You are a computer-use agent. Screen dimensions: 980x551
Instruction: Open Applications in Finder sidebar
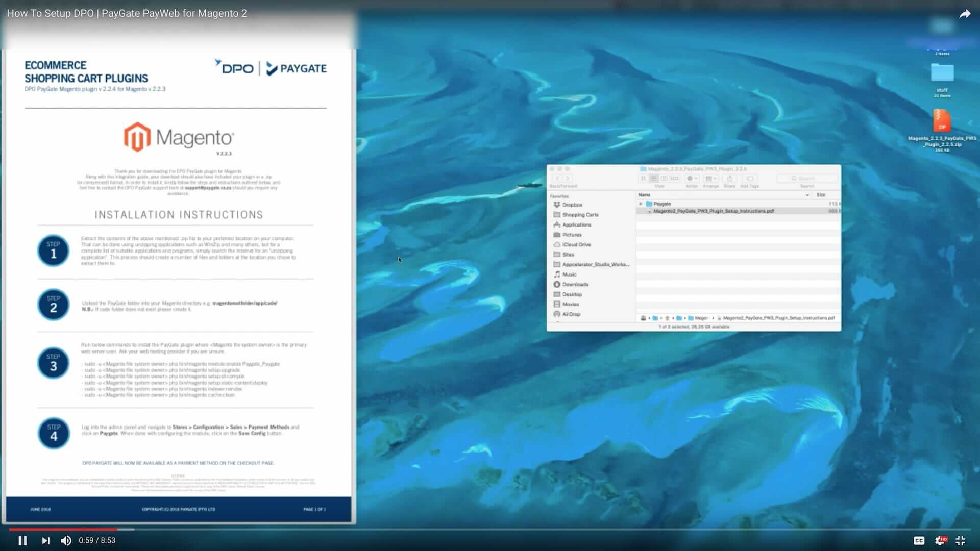point(572,224)
